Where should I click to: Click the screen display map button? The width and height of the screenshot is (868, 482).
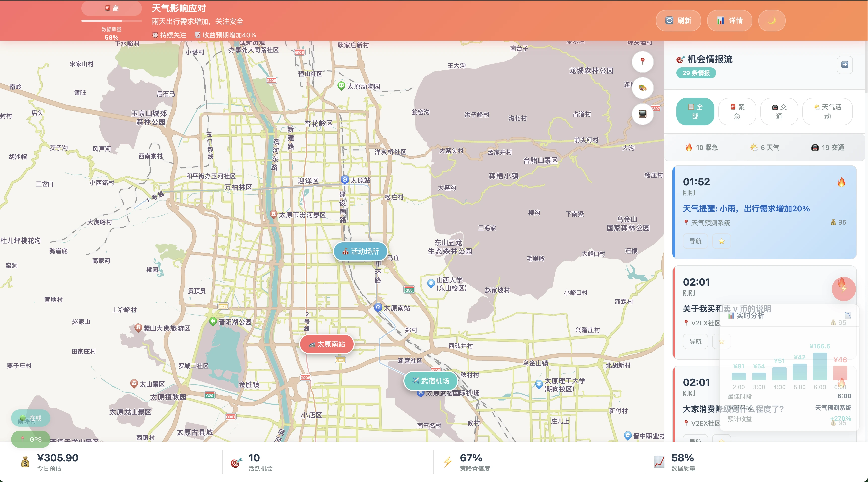[642, 114]
